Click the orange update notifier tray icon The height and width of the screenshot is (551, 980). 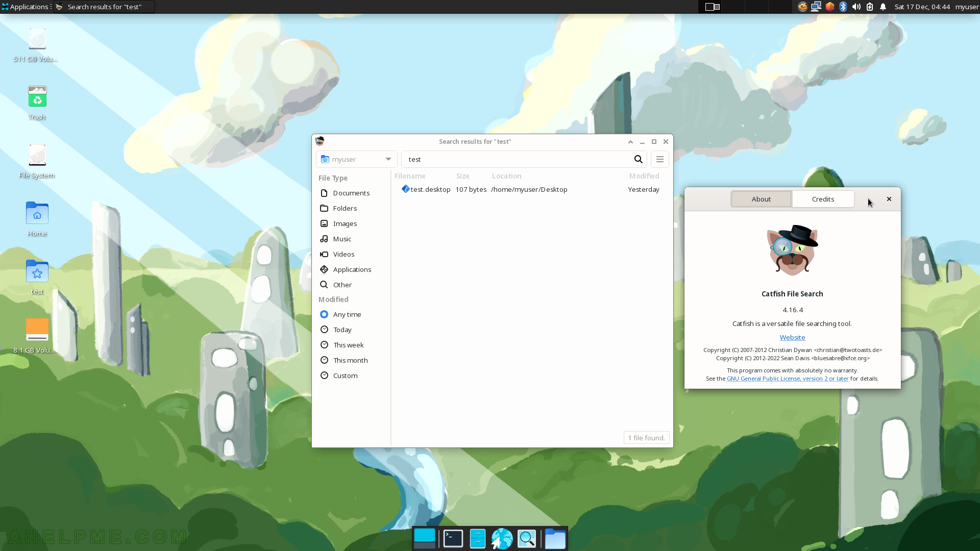point(802,7)
